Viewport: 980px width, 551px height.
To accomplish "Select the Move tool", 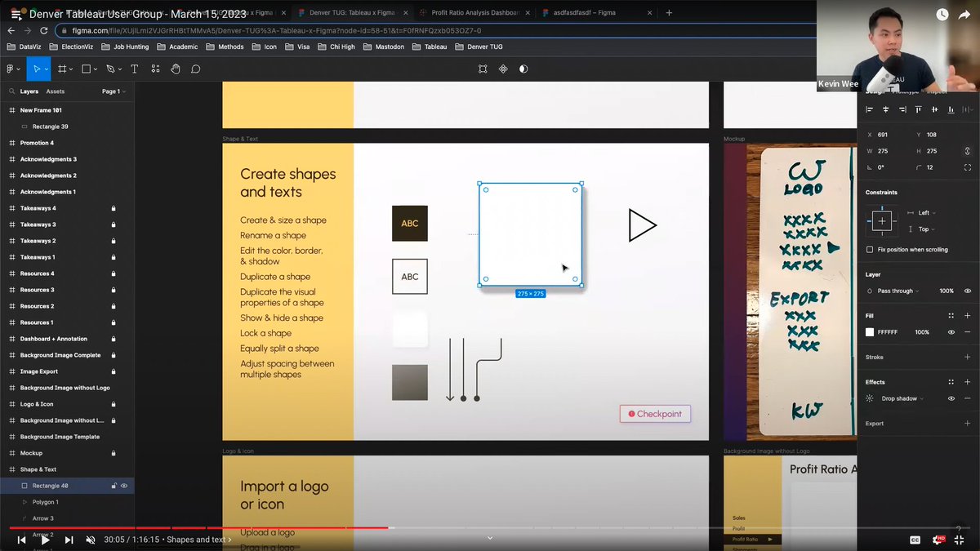I will click(x=35, y=69).
